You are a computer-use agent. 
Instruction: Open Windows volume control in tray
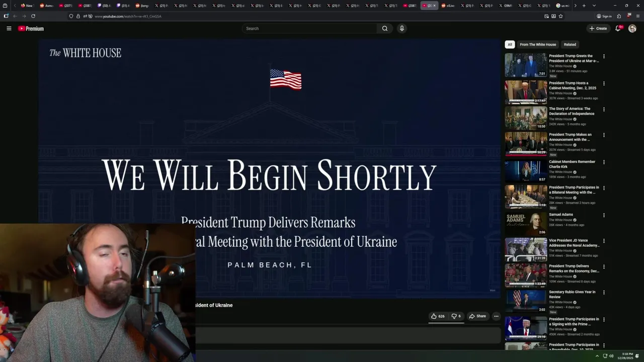coord(611,356)
